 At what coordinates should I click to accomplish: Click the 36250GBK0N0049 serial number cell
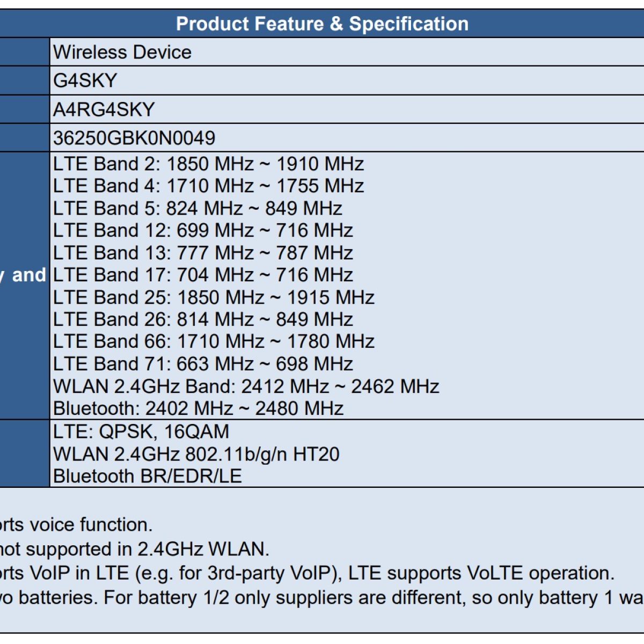pos(134,138)
